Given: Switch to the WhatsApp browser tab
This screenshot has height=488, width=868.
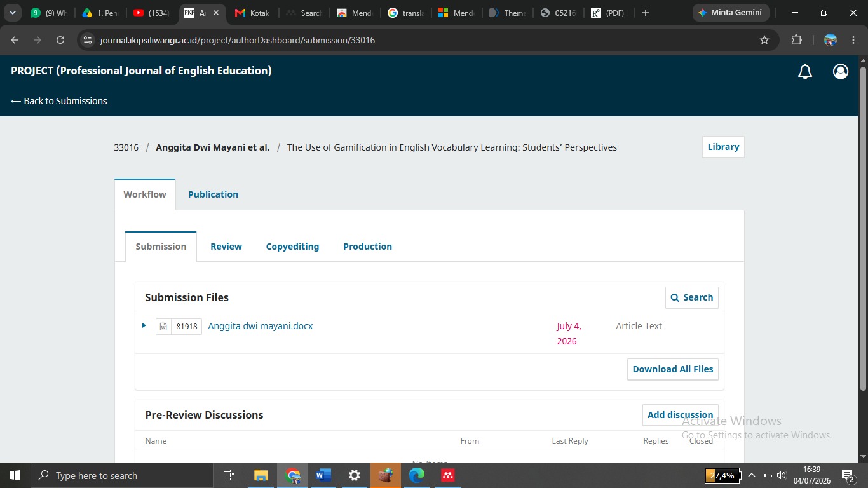Looking at the screenshot, I should (48, 13).
